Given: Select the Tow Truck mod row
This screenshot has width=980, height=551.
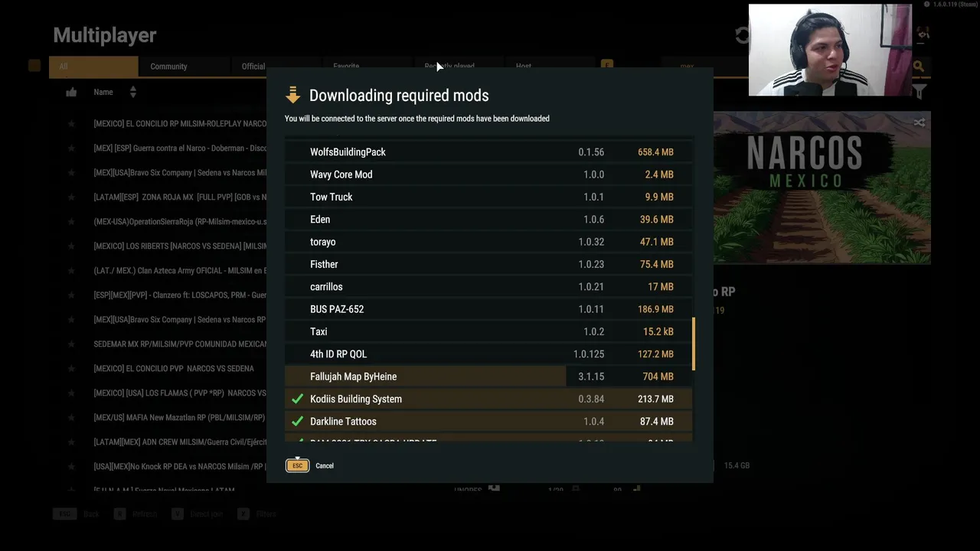Looking at the screenshot, I should [x=488, y=197].
